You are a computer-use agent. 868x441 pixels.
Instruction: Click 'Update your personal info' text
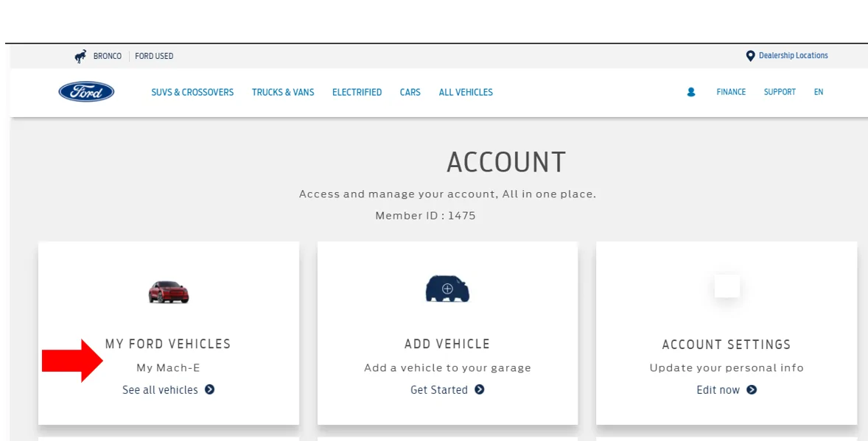point(727,367)
